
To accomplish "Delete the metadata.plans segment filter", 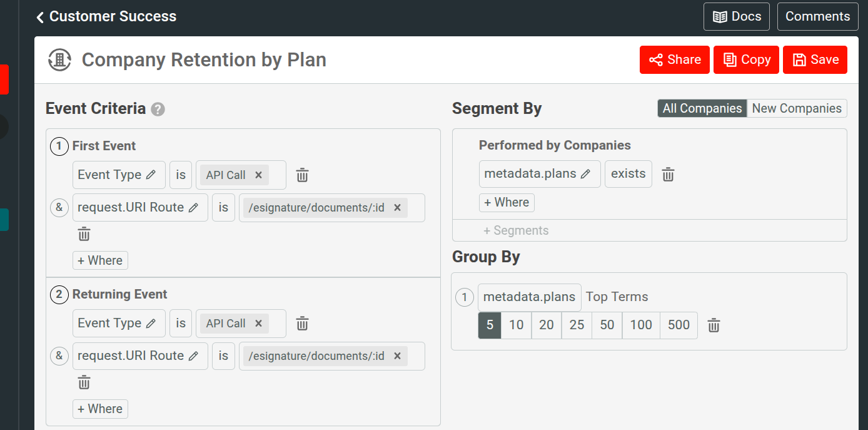I will click(x=668, y=174).
